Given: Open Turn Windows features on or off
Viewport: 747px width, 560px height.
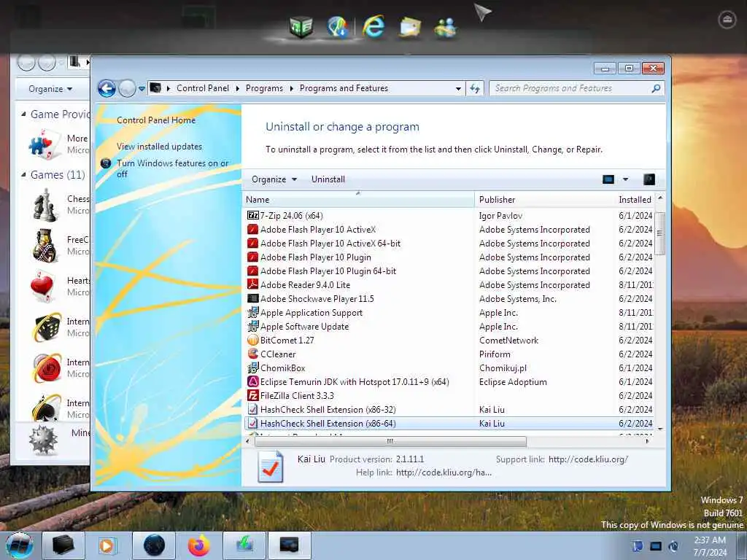Looking at the screenshot, I should click(x=172, y=168).
